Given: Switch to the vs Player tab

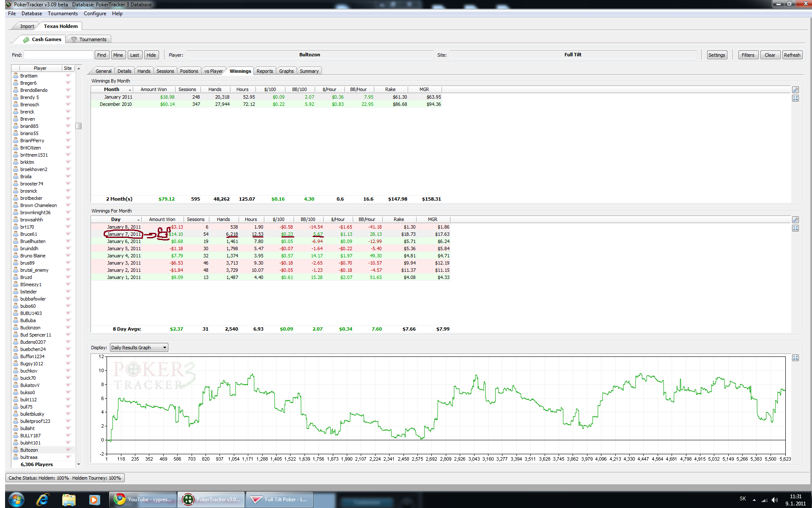Looking at the screenshot, I should (214, 71).
